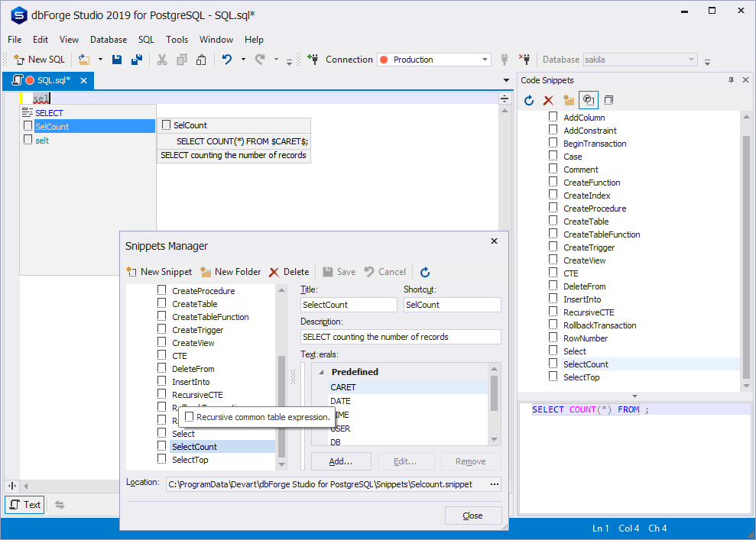The image size is (756, 540).
Task: Refresh the Code Snippets panel
Action: [x=529, y=100]
